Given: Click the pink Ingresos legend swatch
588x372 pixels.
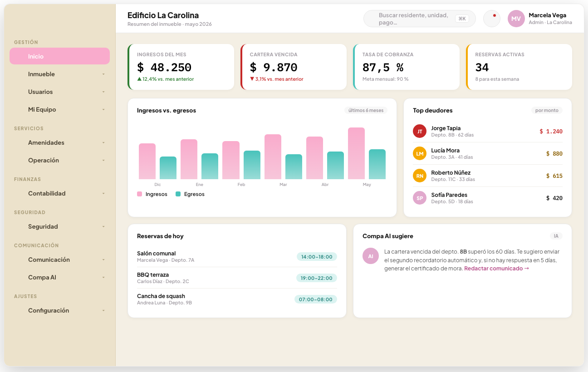Looking at the screenshot, I should coord(140,194).
